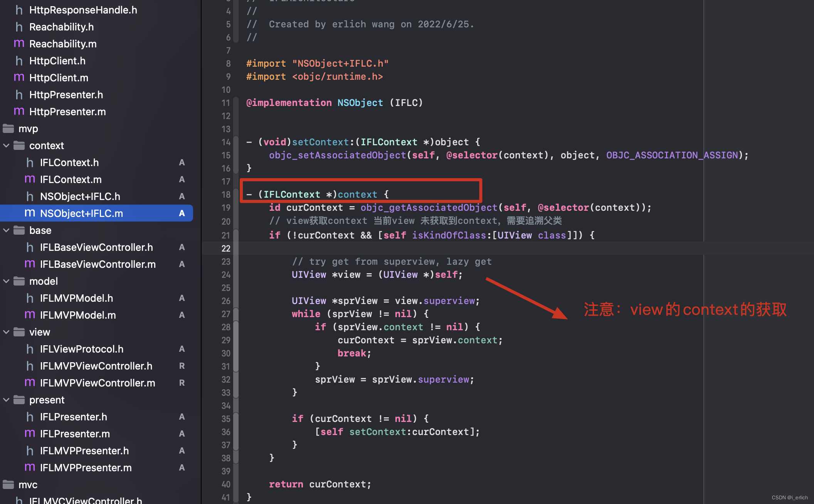Click line number 22 in gutter

[x=226, y=249]
